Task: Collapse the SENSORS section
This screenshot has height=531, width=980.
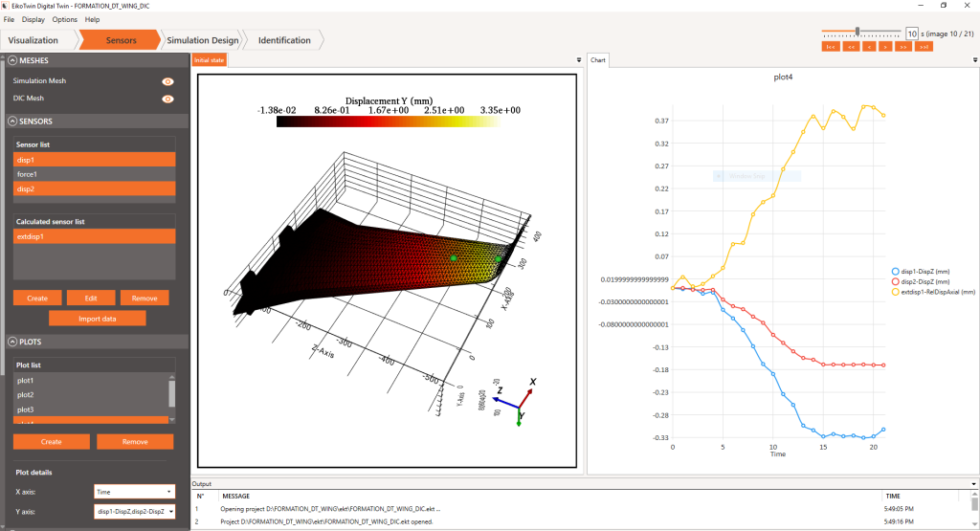Action: pyautogui.click(x=12, y=122)
